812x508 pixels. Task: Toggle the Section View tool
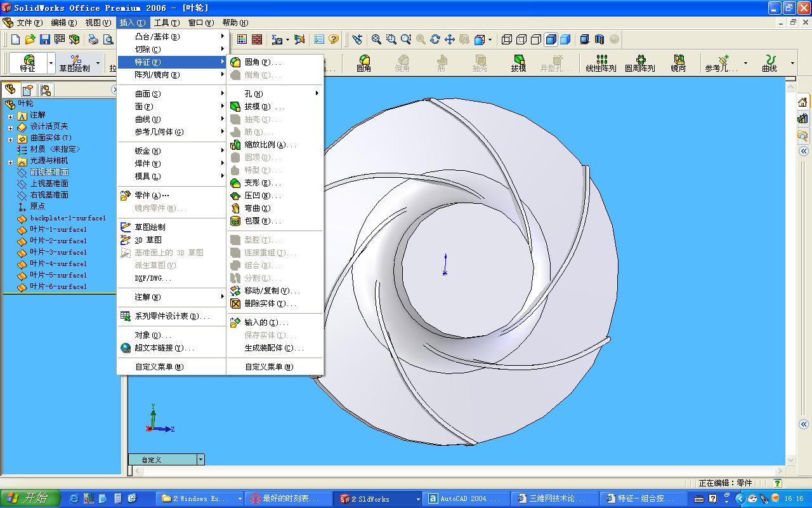click(x=599, y=39)
